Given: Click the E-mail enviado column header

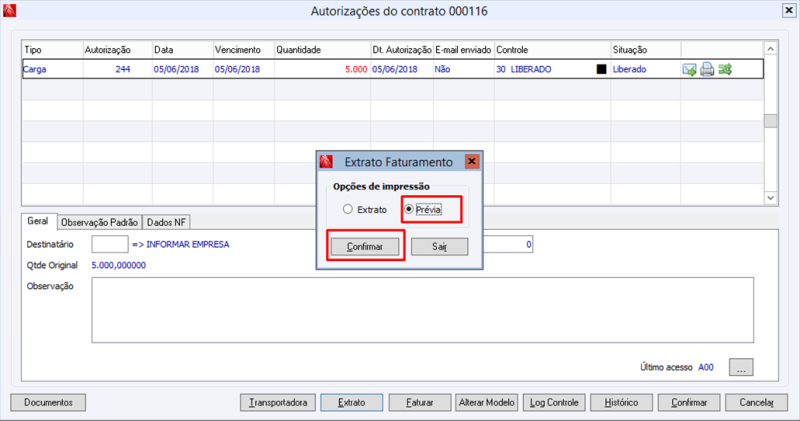Looking at the screenshot, I should [463, 50].
